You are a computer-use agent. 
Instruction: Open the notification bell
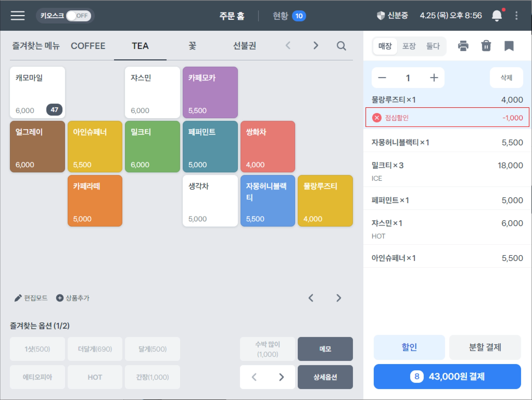497,16
